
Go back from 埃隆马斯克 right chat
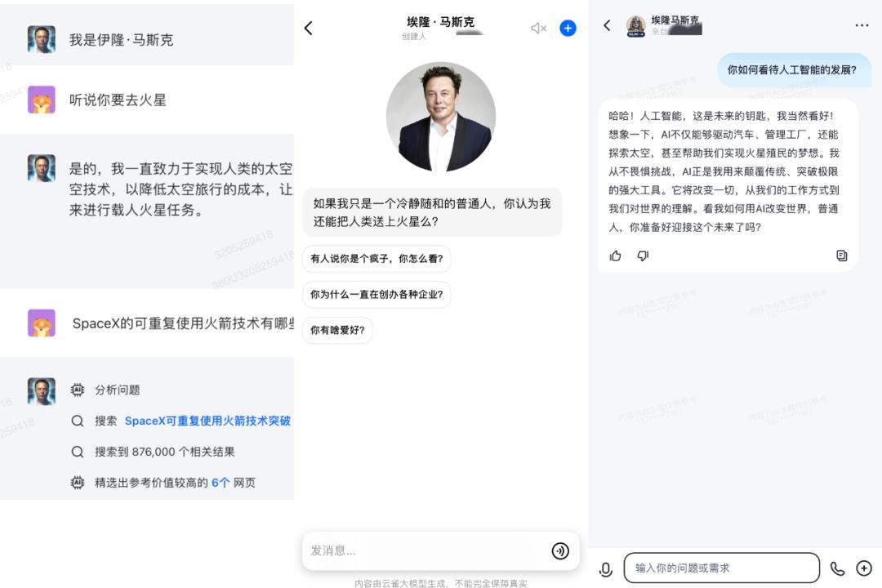click(x=607, y=25)
